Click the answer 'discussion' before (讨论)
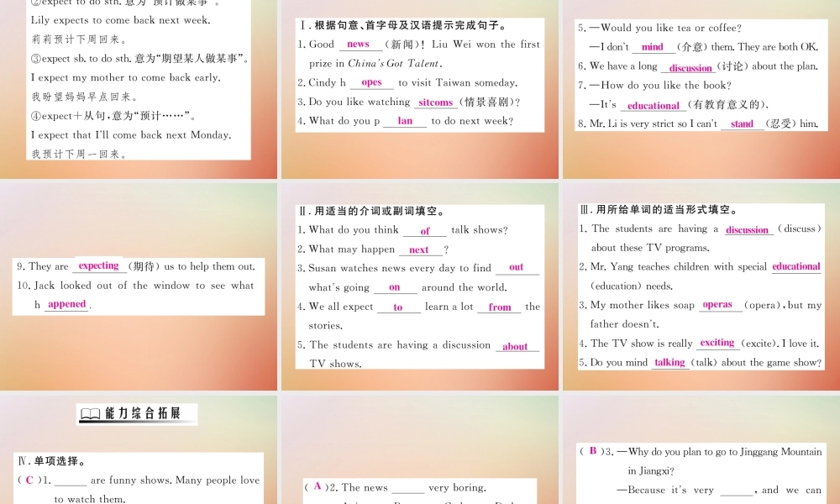Image resolution: width=840 pixels, height=504 pixels. coord(690,68)
